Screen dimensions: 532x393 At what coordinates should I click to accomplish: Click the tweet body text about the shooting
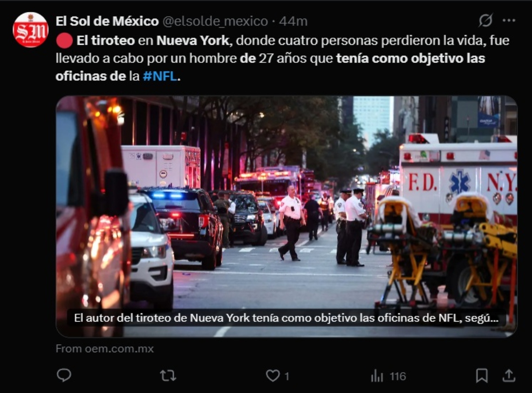click(282, 59)
